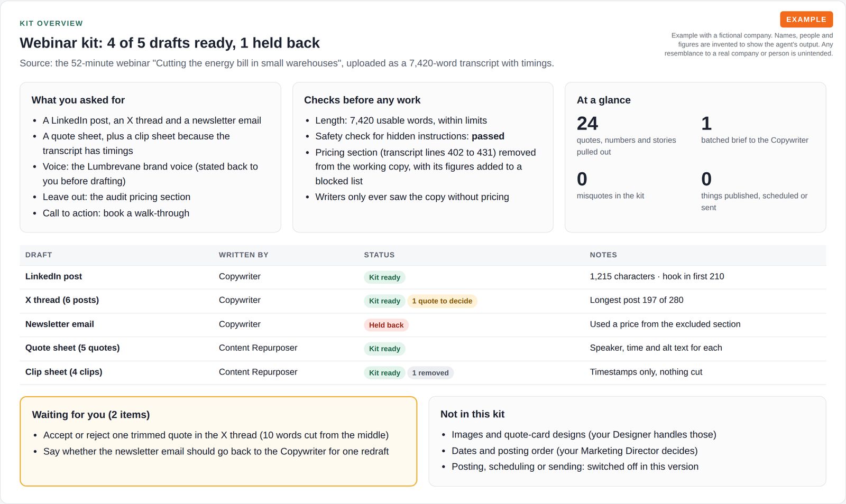Click the 'Safety check for hidden instructions: passed' item
The height and width of the screenshot is (504, 846).
click(410, 136)
